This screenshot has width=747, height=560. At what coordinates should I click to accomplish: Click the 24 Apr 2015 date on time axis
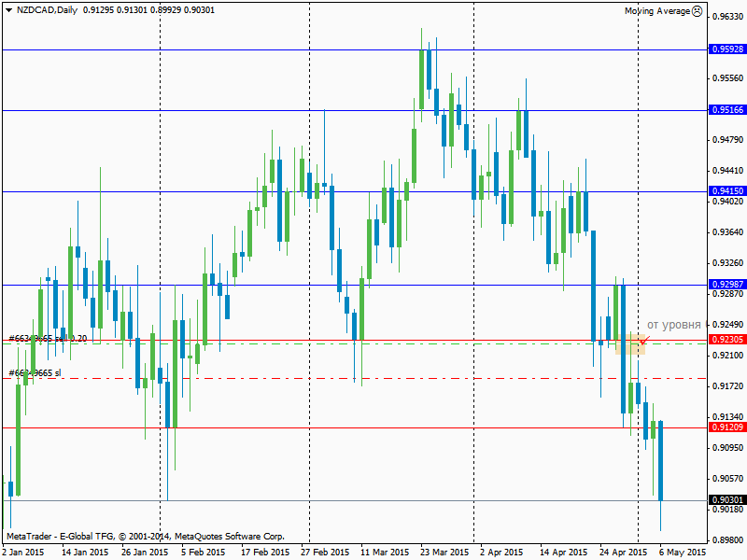pos(623,553)
